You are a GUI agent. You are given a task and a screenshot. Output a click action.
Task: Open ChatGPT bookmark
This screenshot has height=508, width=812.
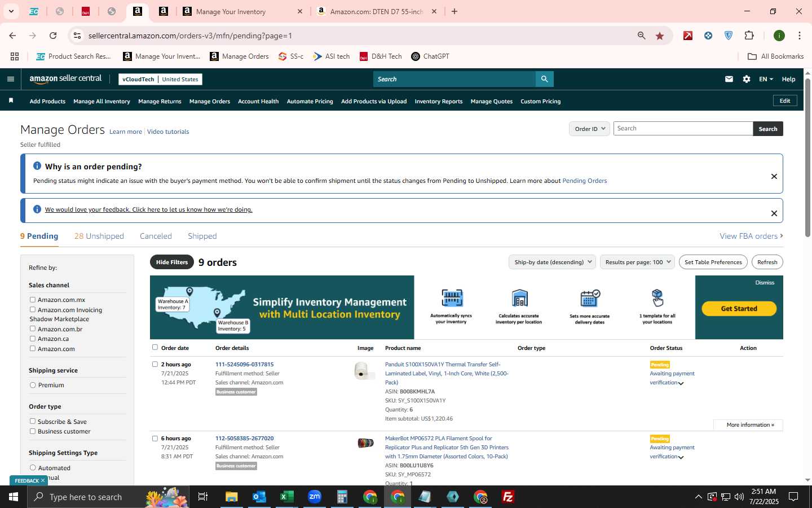(x=430, y=56)
